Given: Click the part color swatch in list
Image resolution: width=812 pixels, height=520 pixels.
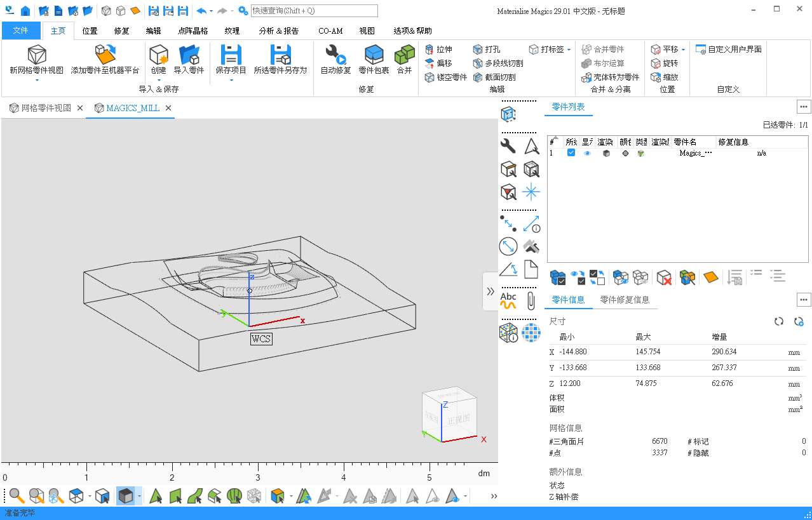Looking at the screenshot, I should click(625, 153).
